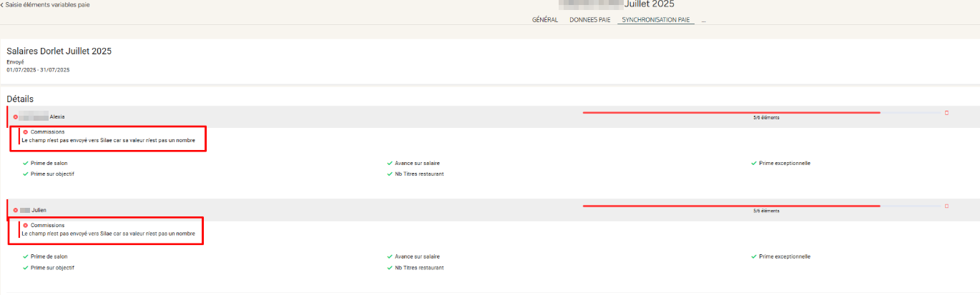Click the red error icon beside Julien
Screen dimensions: 980x295
16,210
